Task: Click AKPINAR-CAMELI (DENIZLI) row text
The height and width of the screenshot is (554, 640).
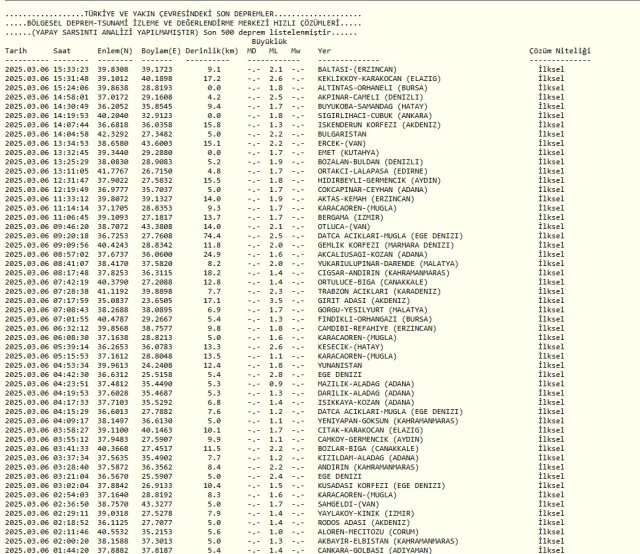Action: coord(370,97)
